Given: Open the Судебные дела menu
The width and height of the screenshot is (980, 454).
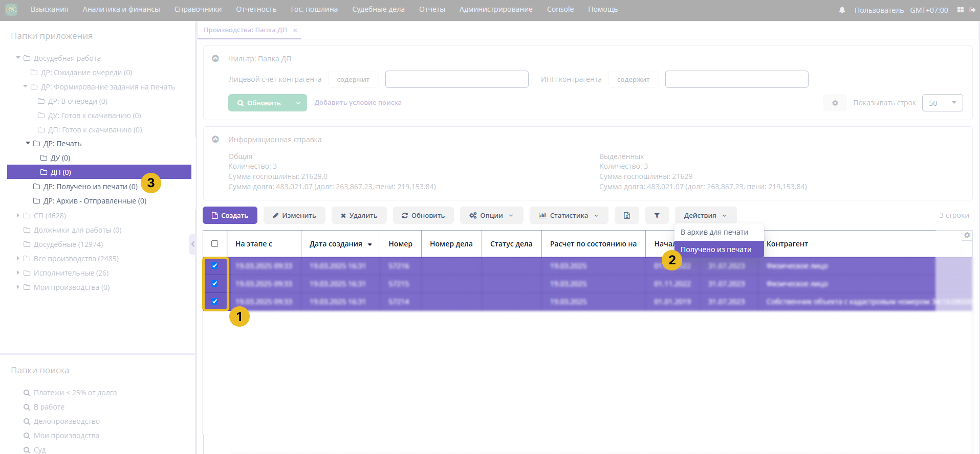Looking at the screenshot, I should [x=378, y=10].
